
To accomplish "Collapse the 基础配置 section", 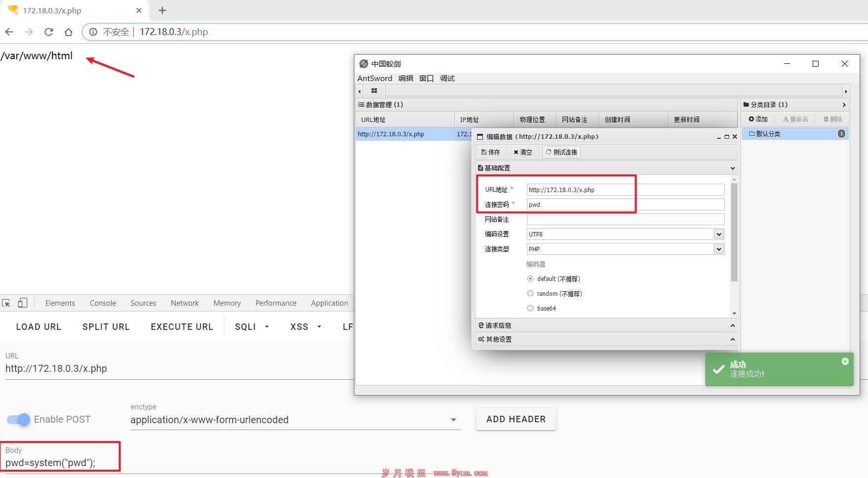I will [733, 168].
